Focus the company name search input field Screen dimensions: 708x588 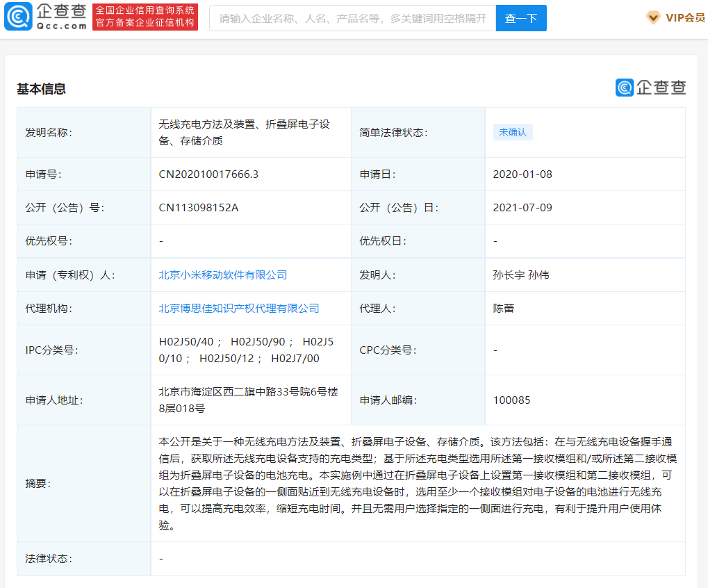[353, 18]
